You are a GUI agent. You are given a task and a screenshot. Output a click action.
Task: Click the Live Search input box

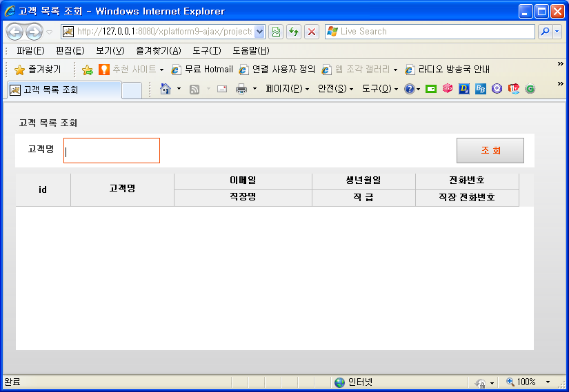(x=430, y=32)
